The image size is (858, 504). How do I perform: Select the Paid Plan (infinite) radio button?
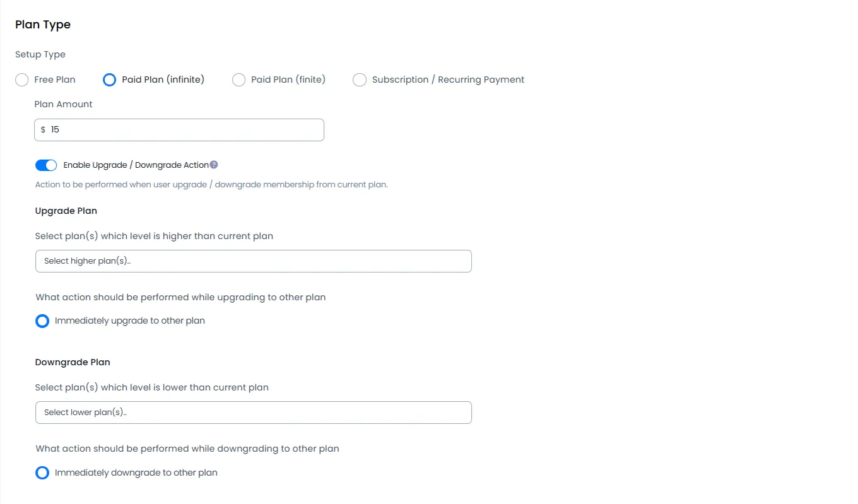tap(110, 80)
